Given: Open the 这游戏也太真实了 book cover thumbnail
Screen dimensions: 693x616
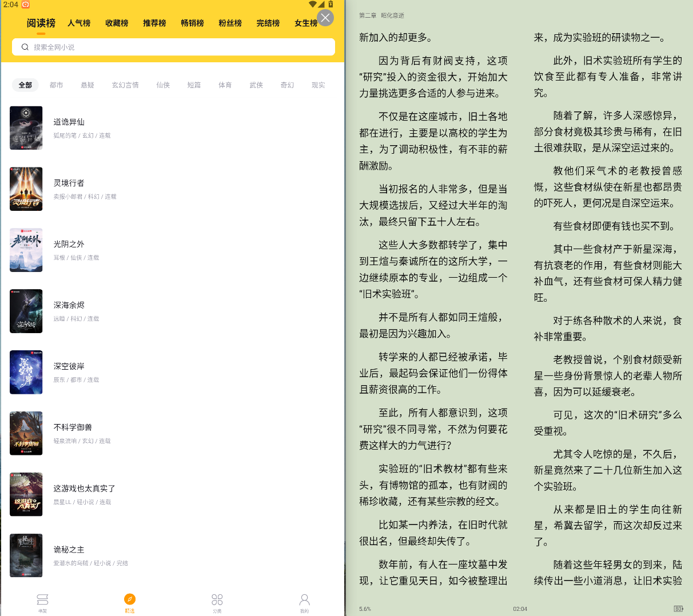Looking at the screenshot, I should coord(26,495).
